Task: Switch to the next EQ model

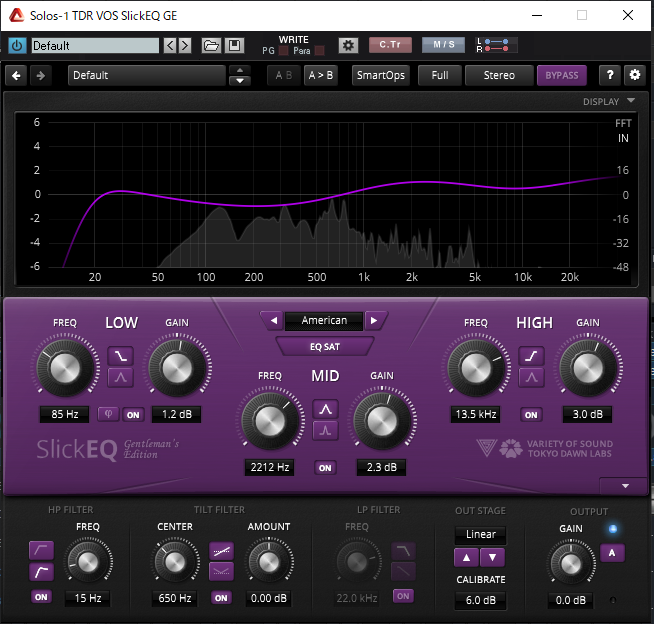Action: [375, 320]
